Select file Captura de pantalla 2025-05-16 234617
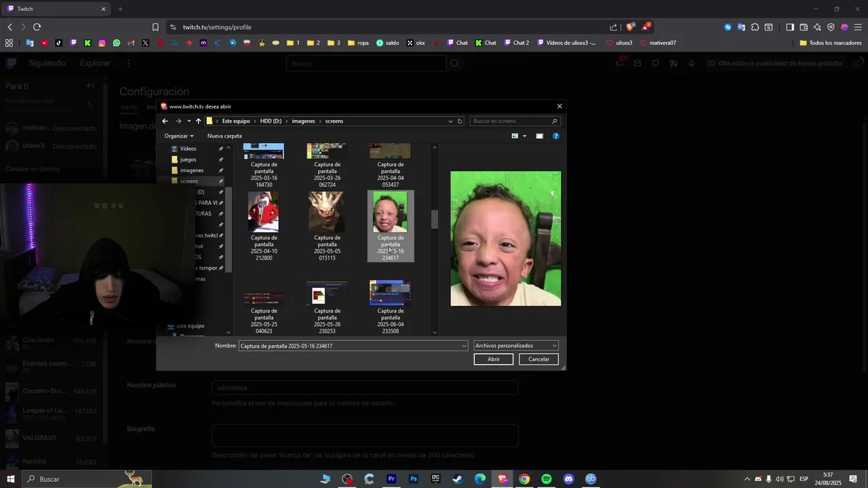Screen dimensions: 868x488 point(390,226)
